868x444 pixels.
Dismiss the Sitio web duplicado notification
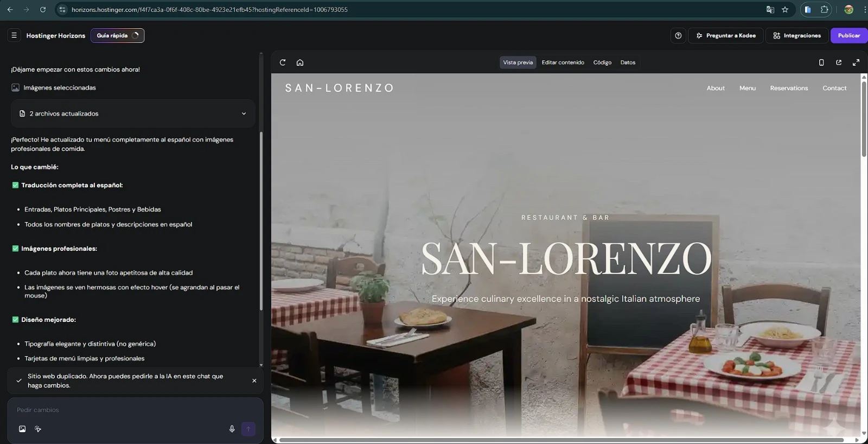254,380
